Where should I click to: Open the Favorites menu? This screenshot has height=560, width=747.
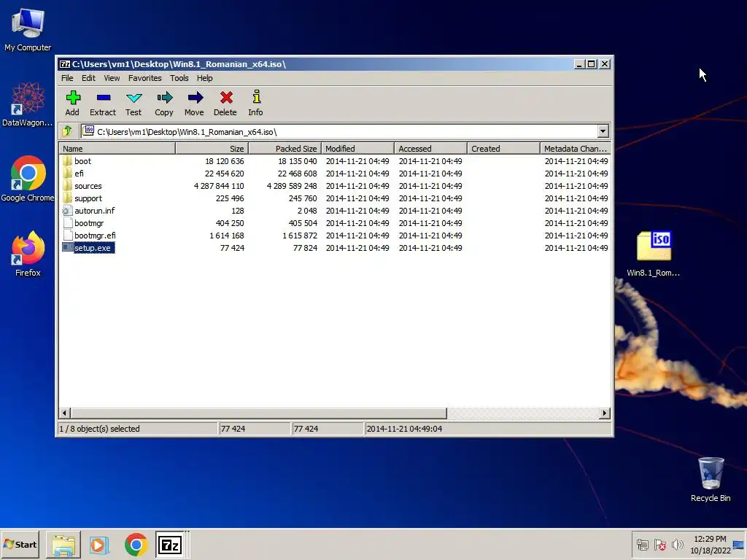[x=145, y=78]
